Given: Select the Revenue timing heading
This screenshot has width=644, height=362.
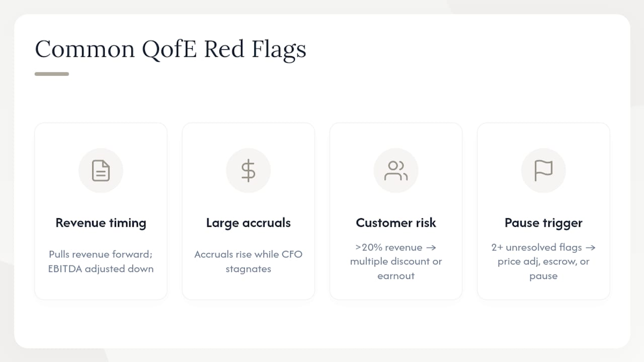Looking at the screenshot, I should coord(101,223).
